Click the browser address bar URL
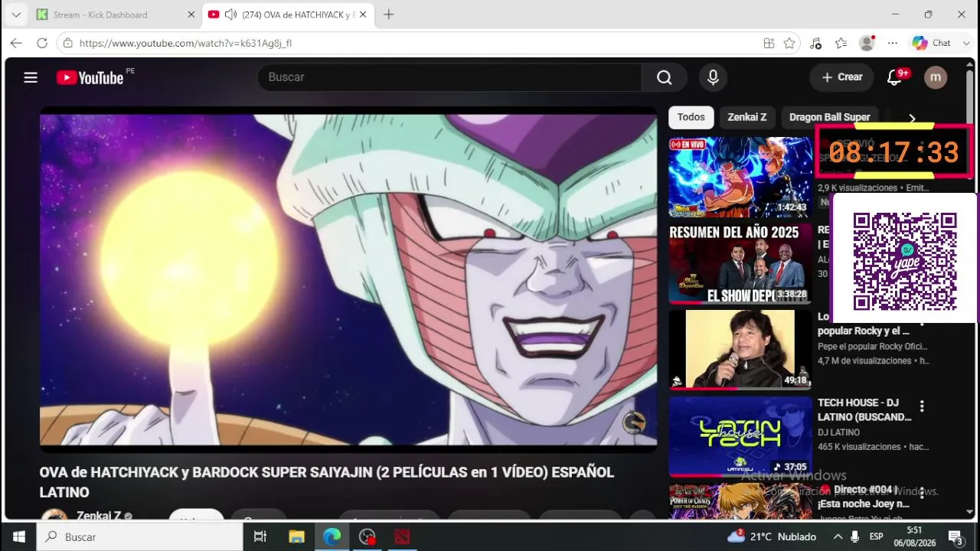Viewport: 980px width, 551px height. tap(185, 43)
